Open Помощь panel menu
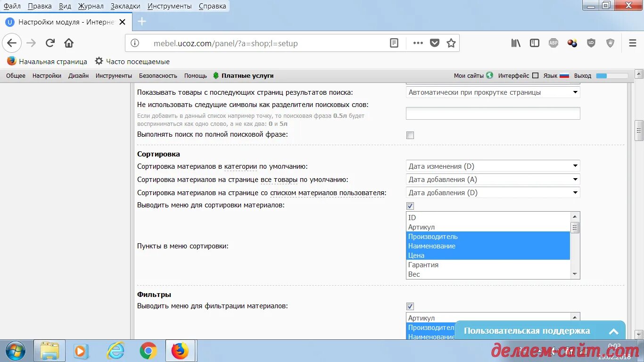Viewport: 644px width, 362px height. point(195,75)
